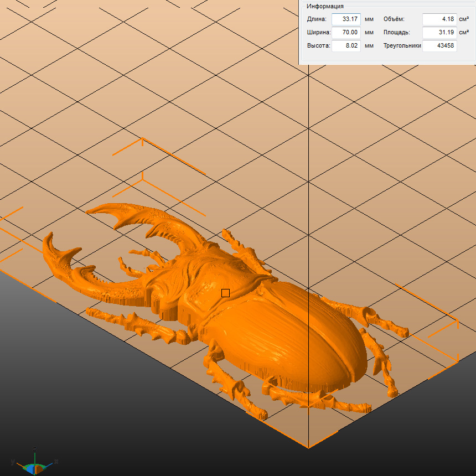Click the bounding box corner at platform bottom

click(x=308, y=446)
